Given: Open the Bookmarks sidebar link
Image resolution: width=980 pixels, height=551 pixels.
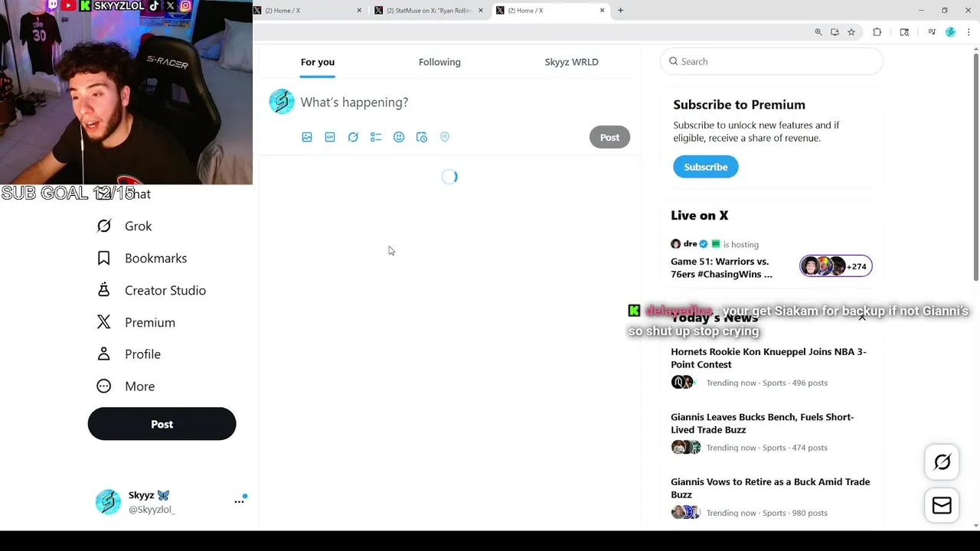Looking at the screenshot, I should pyautogui.click(x=155, y=258).
